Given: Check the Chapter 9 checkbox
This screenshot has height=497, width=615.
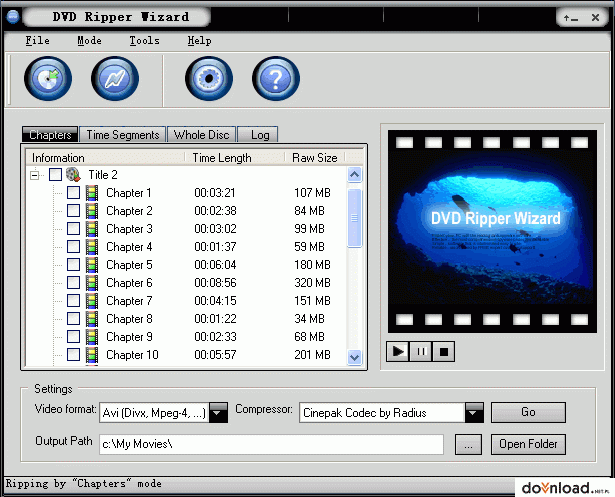Looking at the screenshot, I should [73, 337].
